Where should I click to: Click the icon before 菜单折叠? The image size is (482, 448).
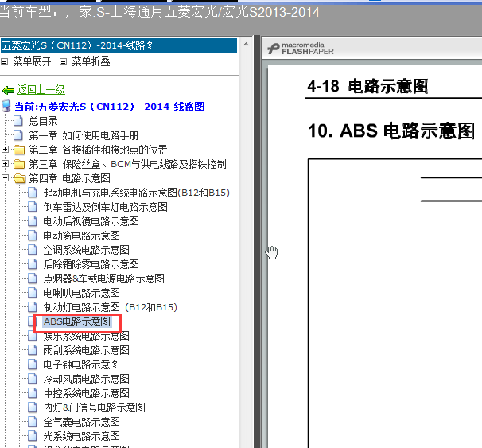[x=63, y=62]
